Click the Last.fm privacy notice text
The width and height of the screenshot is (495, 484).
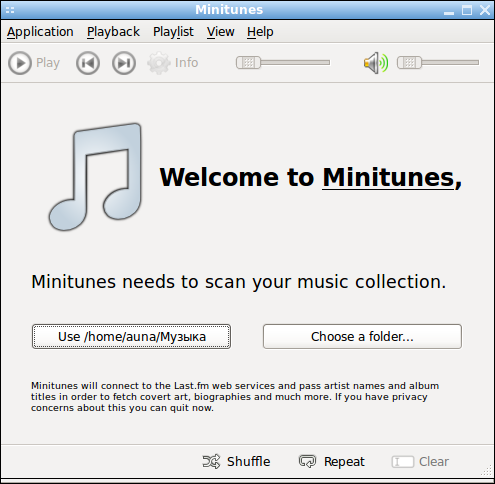[235, 397]
